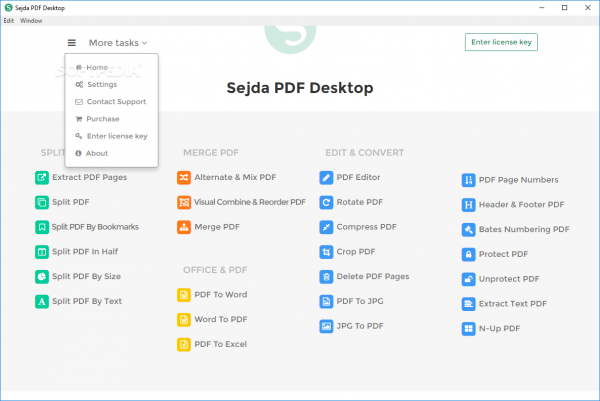
Task: Toggle the hamburger menu icon
Action: (x=72, y=43)
